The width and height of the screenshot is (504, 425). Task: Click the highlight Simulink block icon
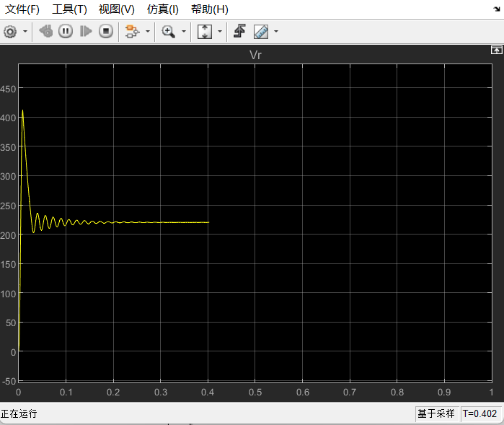click(132, 32)
